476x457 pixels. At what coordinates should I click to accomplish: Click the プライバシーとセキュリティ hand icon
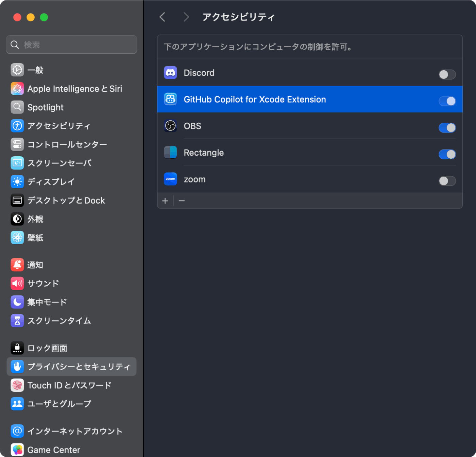[x=17, y=367]
